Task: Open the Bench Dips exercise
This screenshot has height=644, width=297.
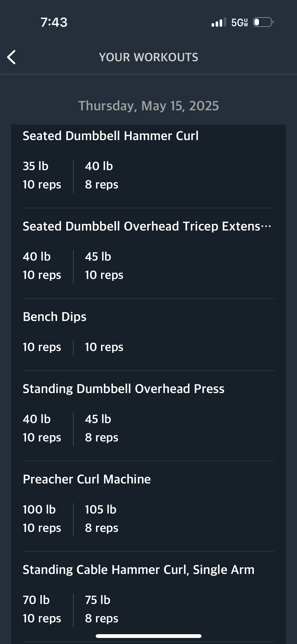Action: pos(55,317)
